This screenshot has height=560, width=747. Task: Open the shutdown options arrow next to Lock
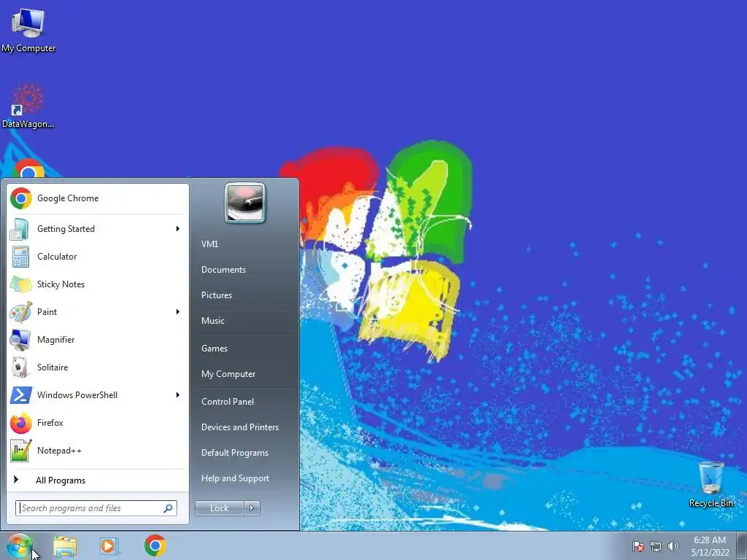[x=252, y=508]
